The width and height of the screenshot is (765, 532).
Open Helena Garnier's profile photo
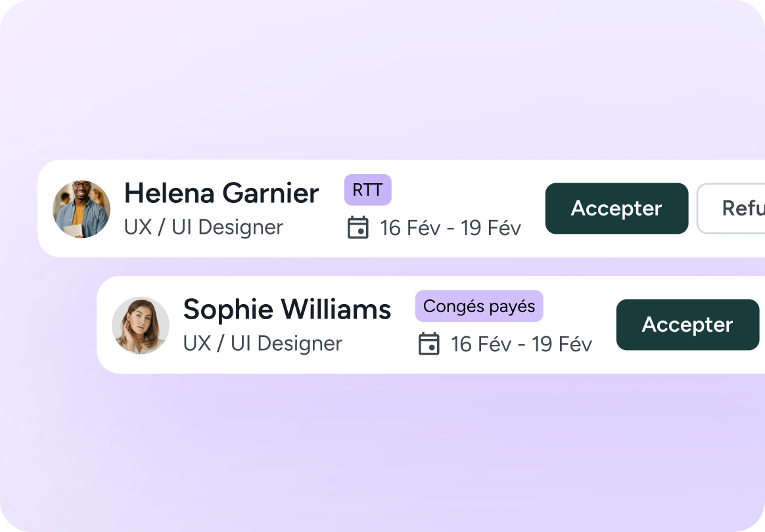click(81, 209)
